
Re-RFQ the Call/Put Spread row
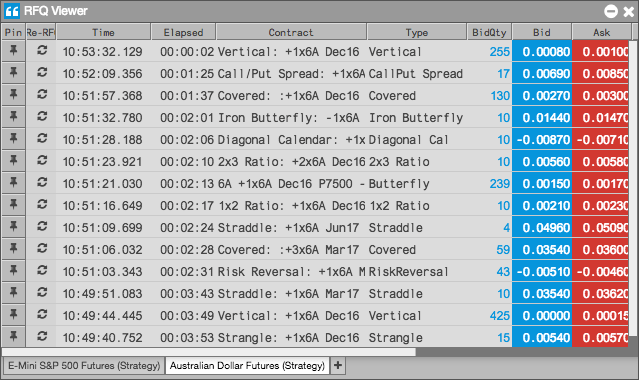[42, 73]
